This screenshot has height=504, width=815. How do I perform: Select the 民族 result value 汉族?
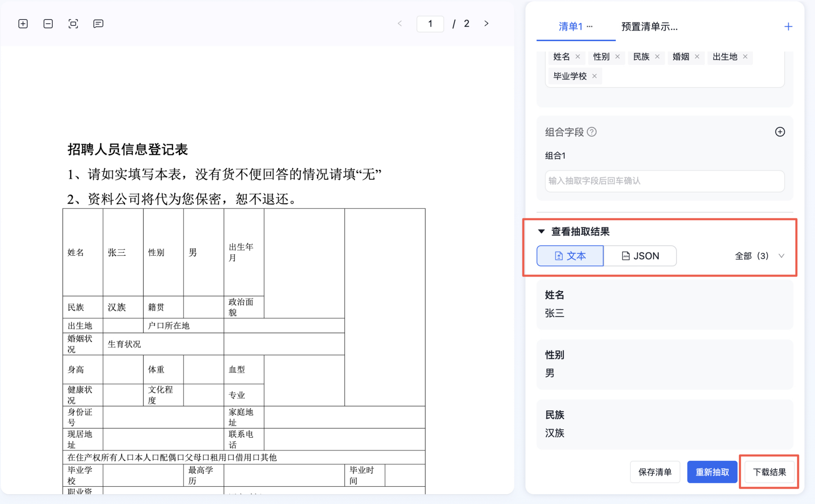click(x=554, y=433)
